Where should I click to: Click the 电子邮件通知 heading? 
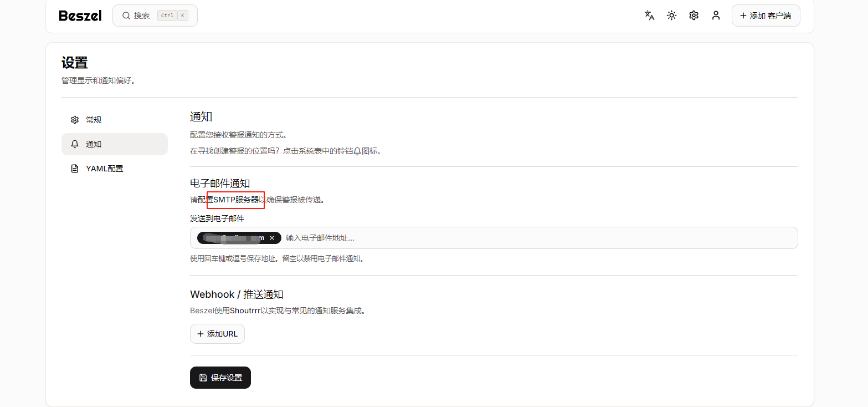220,184
